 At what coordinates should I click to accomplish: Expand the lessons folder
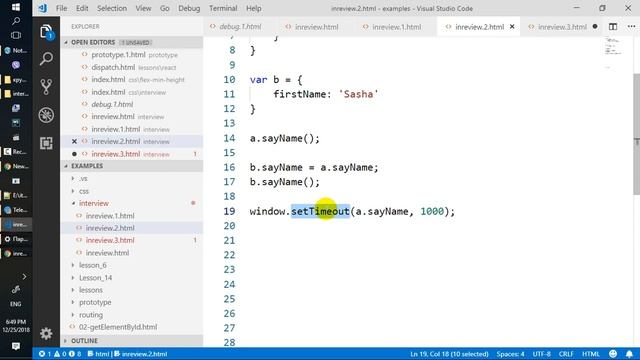pyautogui.click(x=91, y=290)
